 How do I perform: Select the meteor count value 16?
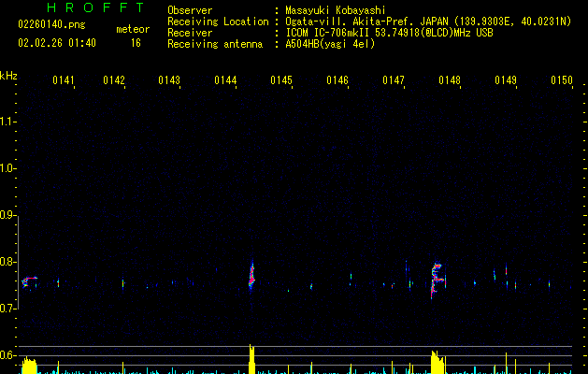(x=136, y=43)
